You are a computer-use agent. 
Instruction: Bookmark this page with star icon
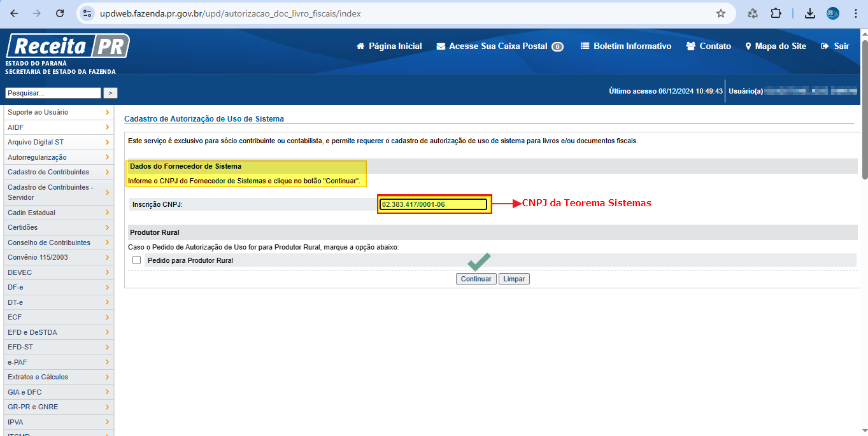721,13
